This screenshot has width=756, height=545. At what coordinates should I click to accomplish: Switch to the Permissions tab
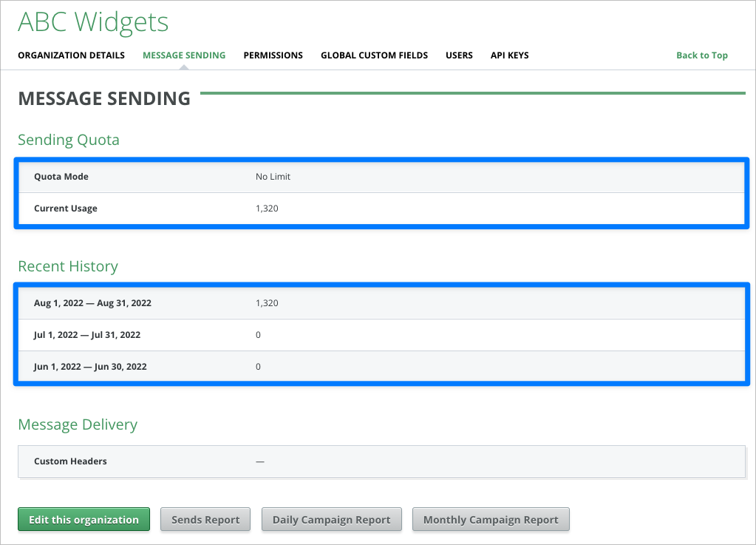coord(273,55)
